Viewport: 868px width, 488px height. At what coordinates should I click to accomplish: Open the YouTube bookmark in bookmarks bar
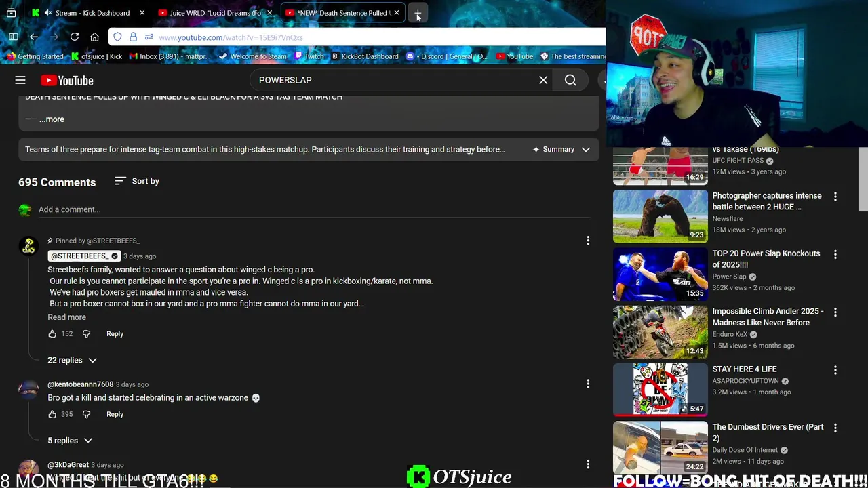pyautogui.click(x=515, y=56)
